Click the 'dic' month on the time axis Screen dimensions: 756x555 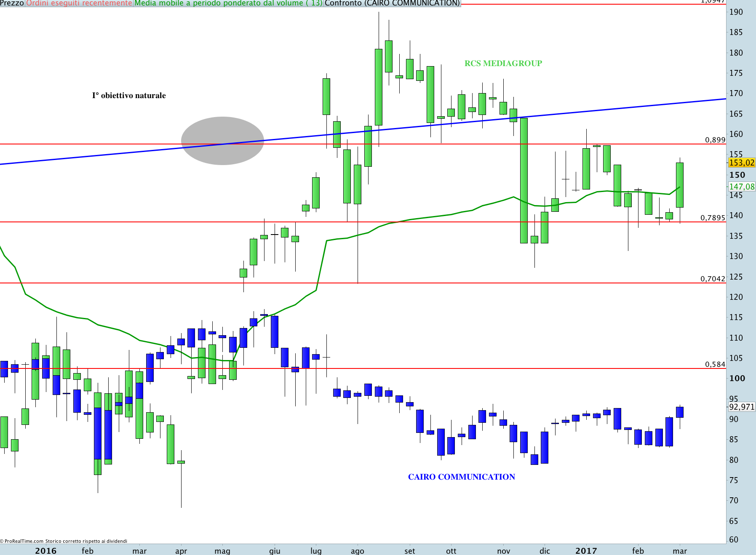pos(545,551)
